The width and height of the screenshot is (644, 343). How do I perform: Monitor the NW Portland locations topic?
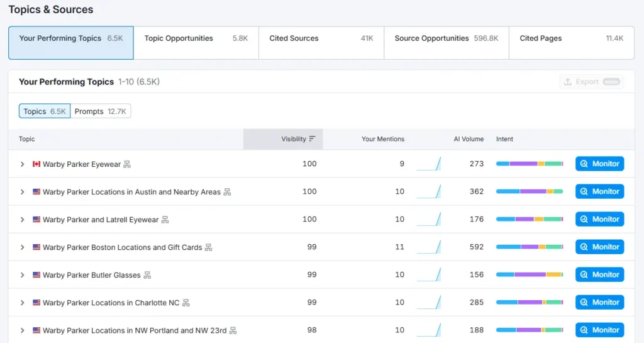coord(599,330)
